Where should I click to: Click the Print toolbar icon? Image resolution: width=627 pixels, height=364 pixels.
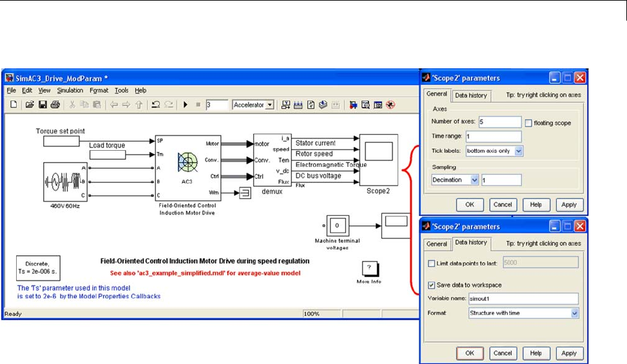tap(55, 104)
